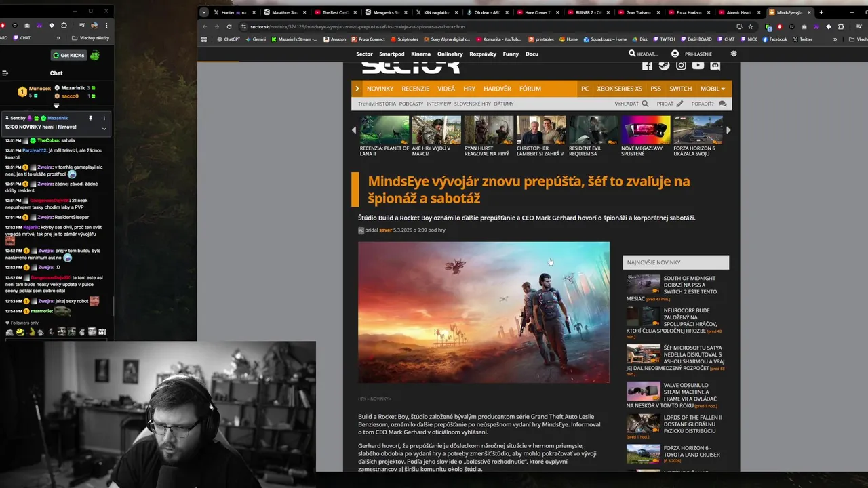
Task: Open Sector's Facebook page icon
Action: tap(647, 66)
